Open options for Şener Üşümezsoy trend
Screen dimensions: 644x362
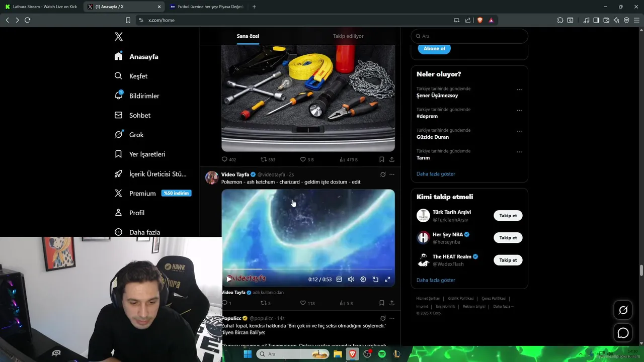(519, 89)
